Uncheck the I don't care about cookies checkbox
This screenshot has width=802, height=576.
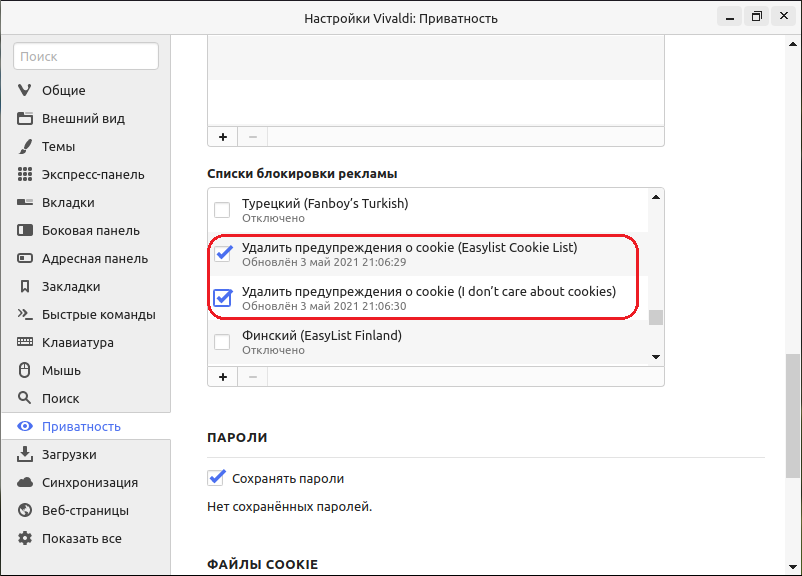click(222, 297)
